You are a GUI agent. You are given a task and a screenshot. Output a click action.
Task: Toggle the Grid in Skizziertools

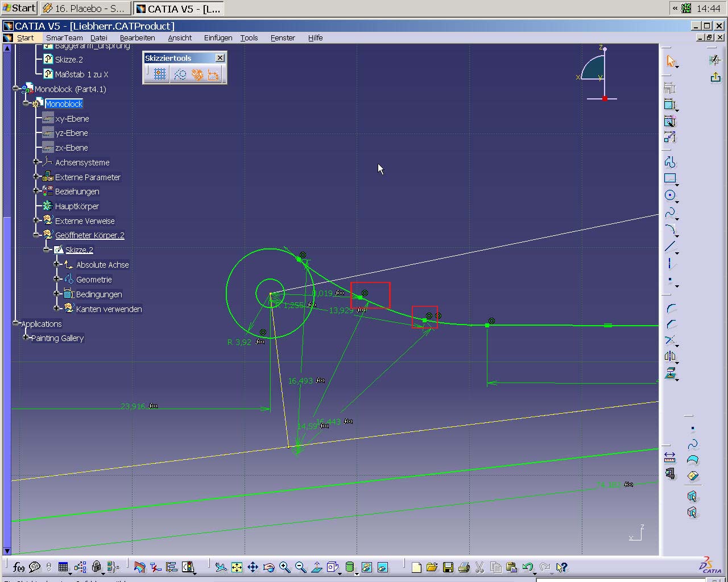pyautogui.click(x=160, y=74)
